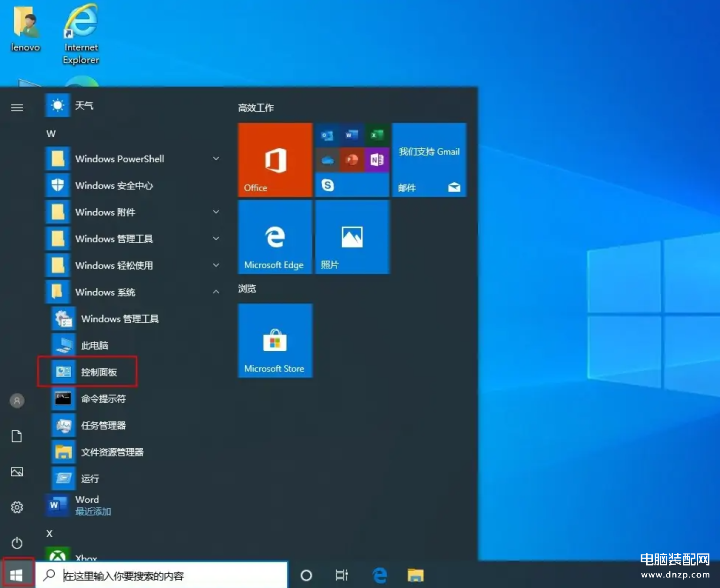The image size is (720, 588).
Task: Open 文件资源管理器 in the app list
Action: point(137,452)
